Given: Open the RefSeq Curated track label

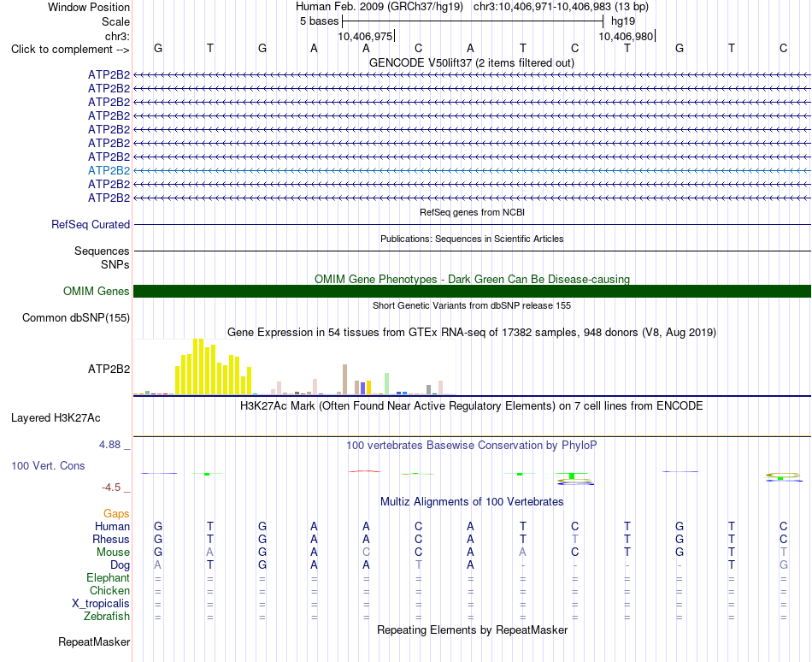Looking at the screenshot, I should [x=91, y=224].
